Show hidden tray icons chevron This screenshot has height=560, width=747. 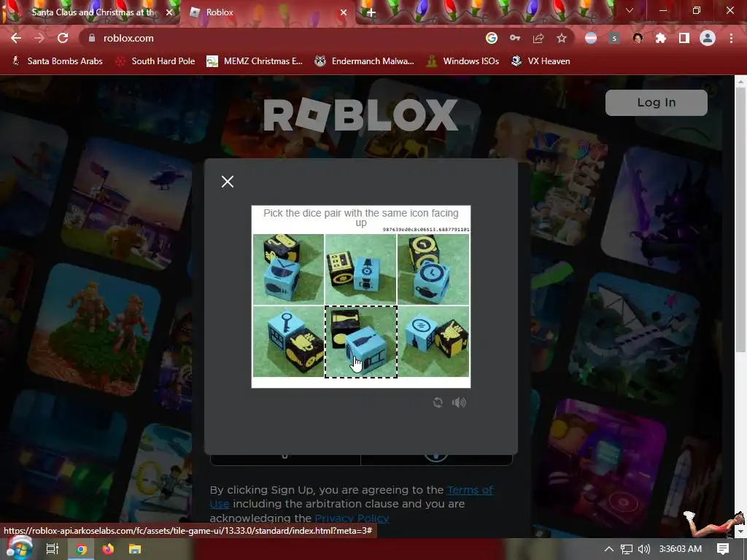(609, 549)
